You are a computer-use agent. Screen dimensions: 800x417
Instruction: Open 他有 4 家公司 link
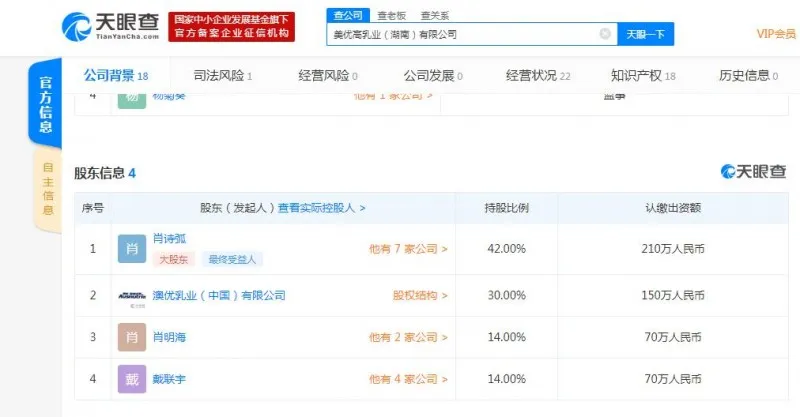tap(408, 379)
